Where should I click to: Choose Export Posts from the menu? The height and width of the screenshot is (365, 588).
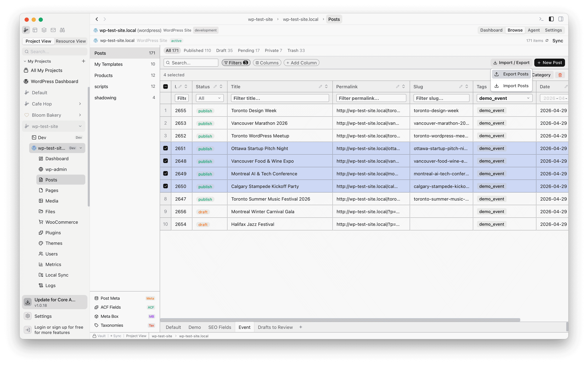511,74
